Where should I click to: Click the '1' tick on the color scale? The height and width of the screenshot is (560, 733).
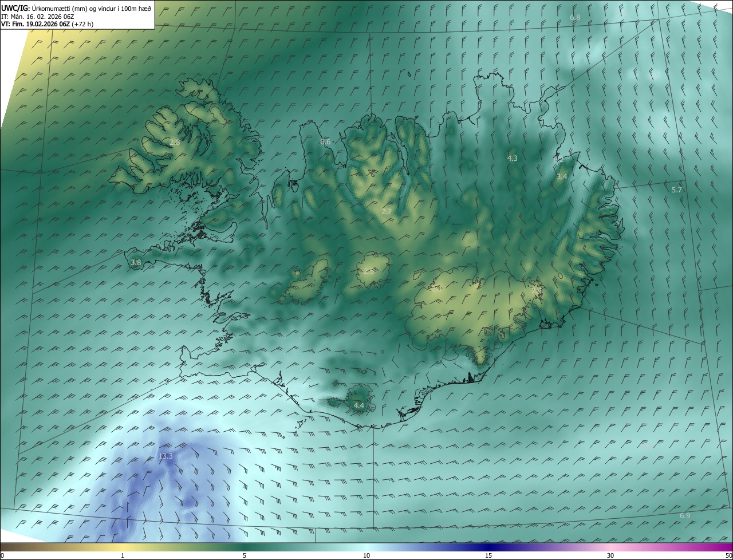[x=123, y=555]
